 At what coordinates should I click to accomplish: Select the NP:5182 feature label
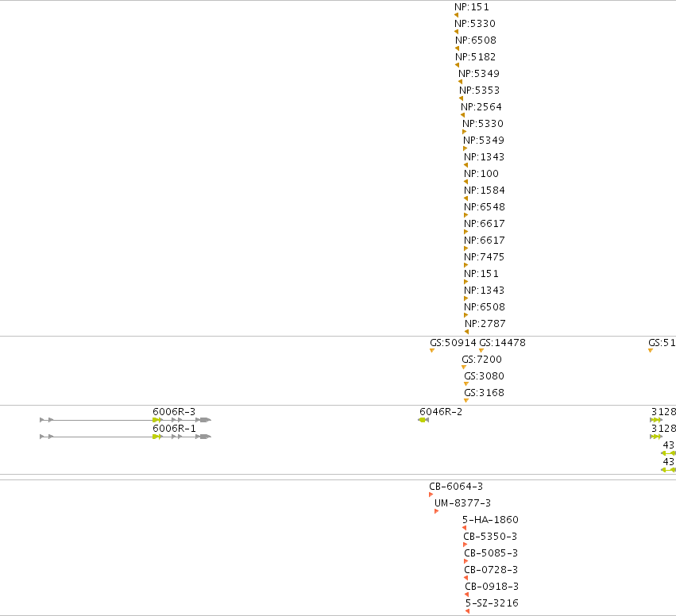[475, 57]
